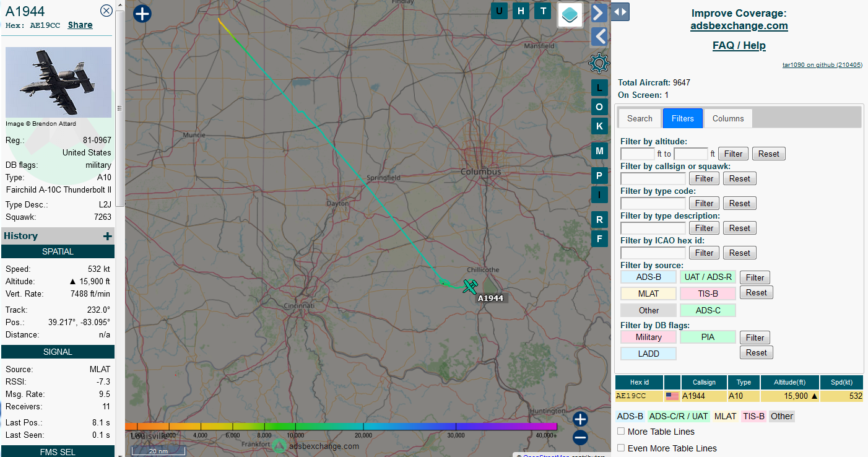The width and height of the screenshot is (868, 457).
Task: Click the Share link
Action: (x=80, y=25)
